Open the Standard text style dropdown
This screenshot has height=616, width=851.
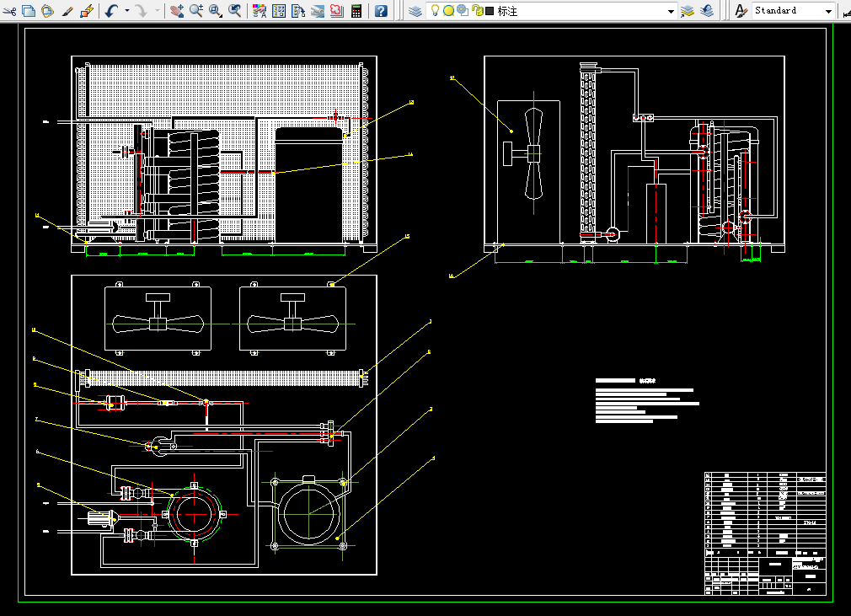click(x=828, y=11)
